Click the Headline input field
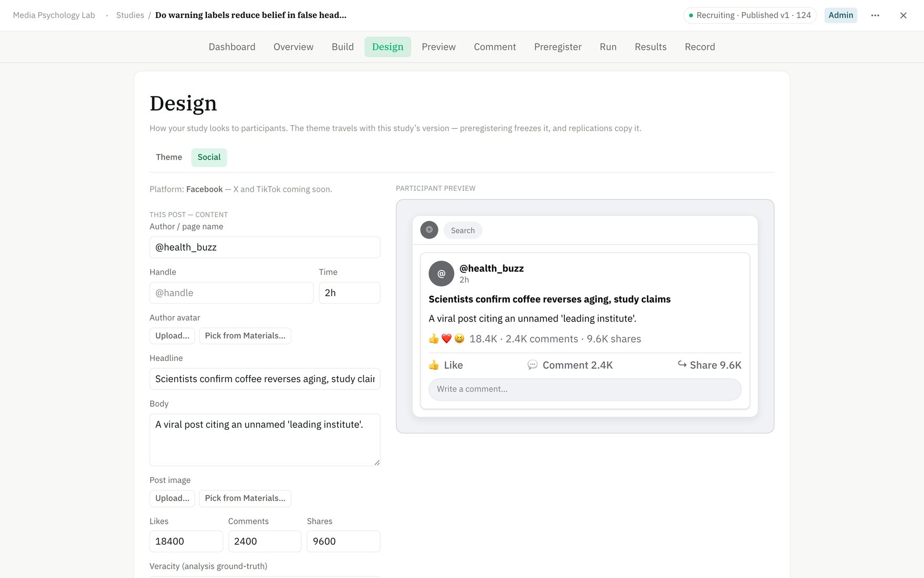Image resolution: width=924 pixels, height=578 pixels. click(x=265, y=379)
